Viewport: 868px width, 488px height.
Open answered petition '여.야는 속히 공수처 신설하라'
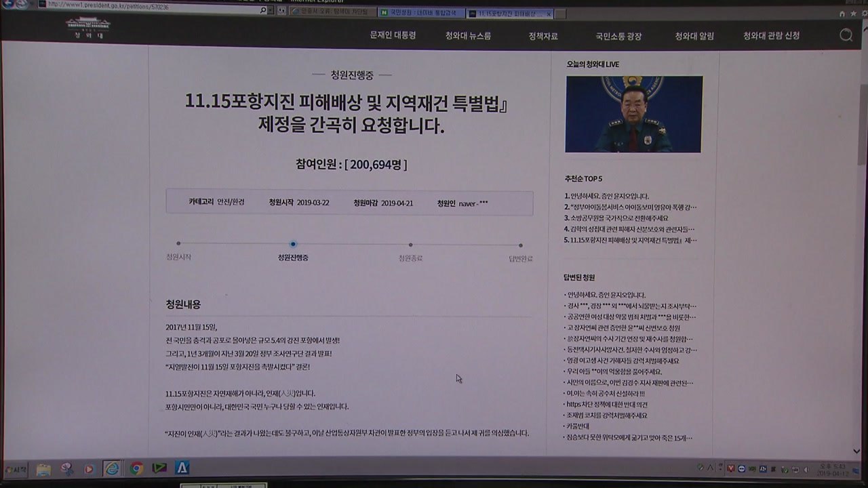point(604,393)
